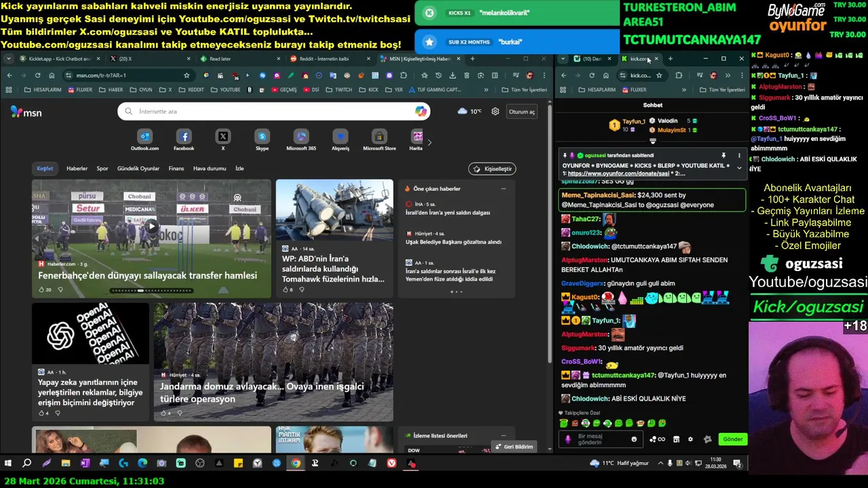Send chat message with Gönder
This screenshot has width=868, height=488.
point(732,439)
